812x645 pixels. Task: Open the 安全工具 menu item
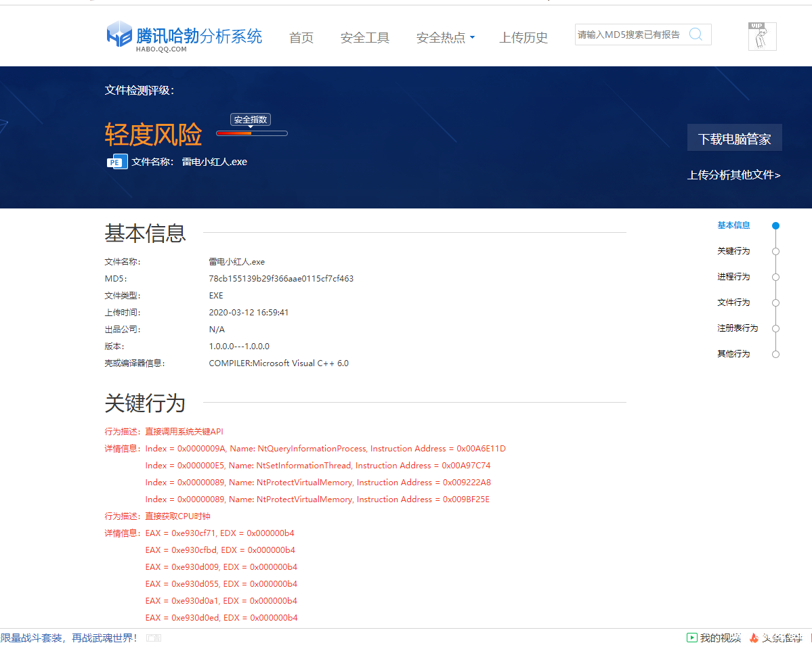tap(365, 38)
